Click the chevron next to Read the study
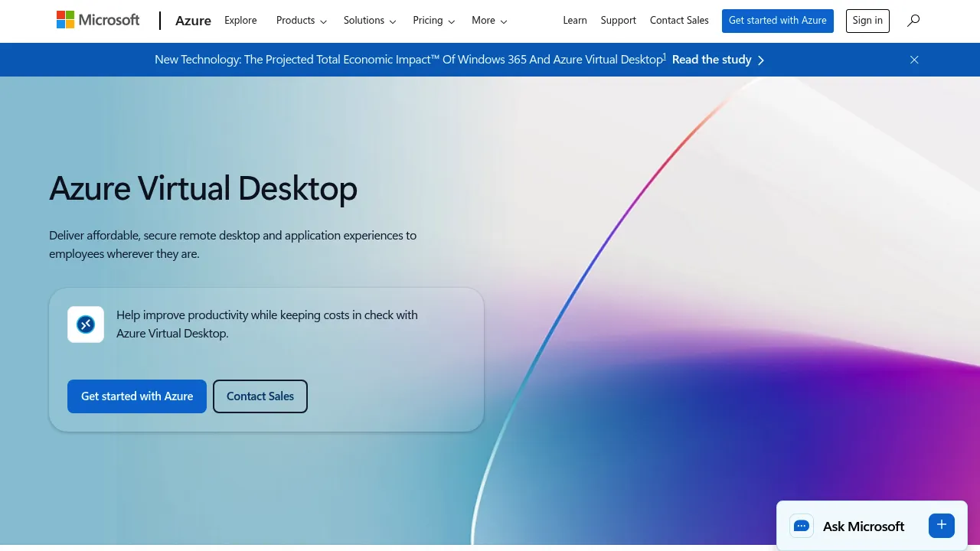Viewport: 980px width, 551px height. point(760,60)
